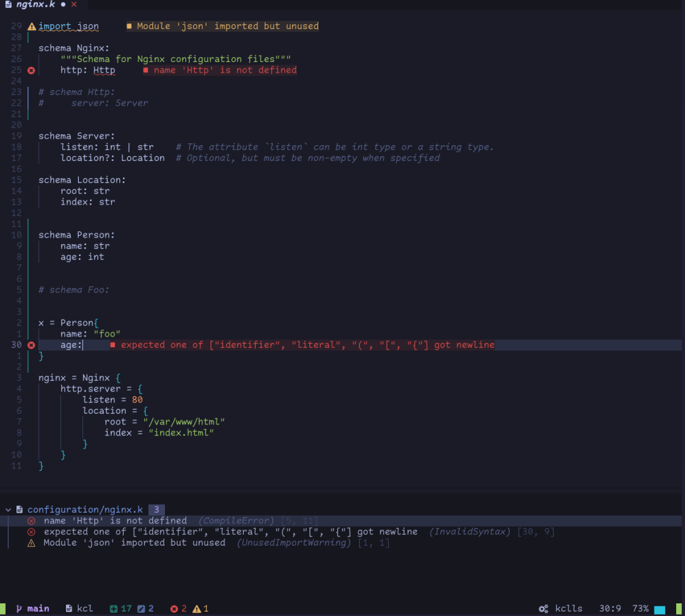
Task: Click the (CompileError) source label in diagnostics
Action: tap(237, 521)
